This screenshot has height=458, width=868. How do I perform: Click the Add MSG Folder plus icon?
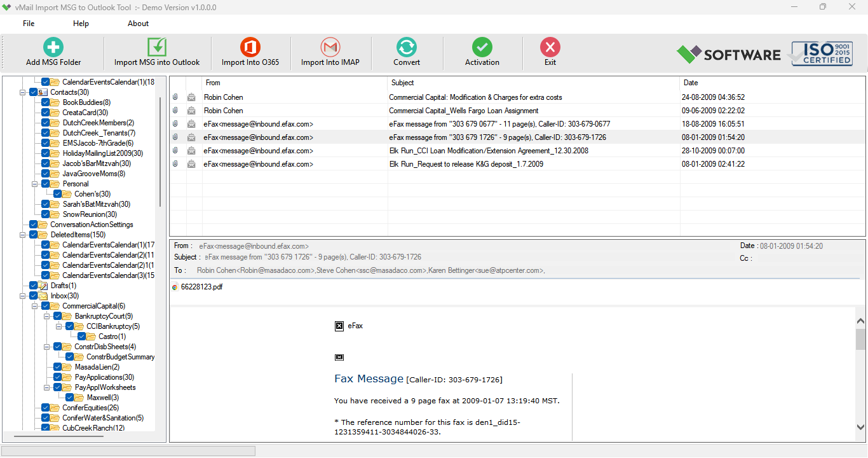tap(53, 47)
